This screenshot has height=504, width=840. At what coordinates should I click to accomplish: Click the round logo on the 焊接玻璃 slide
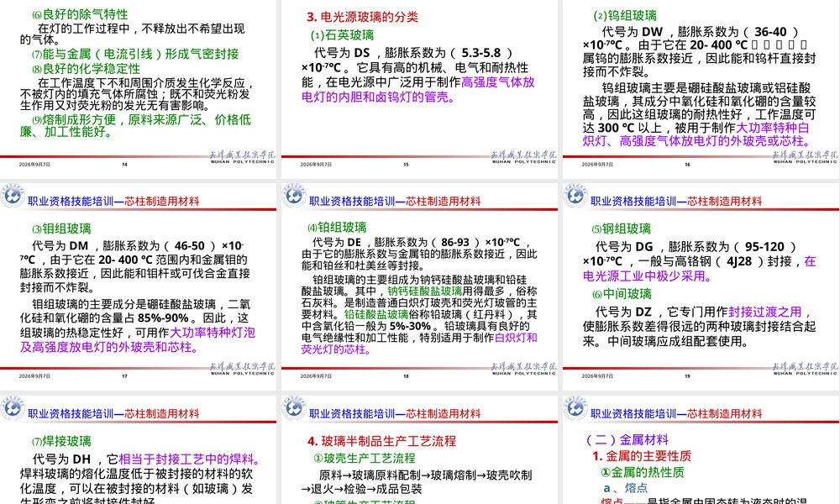point(13,408)
